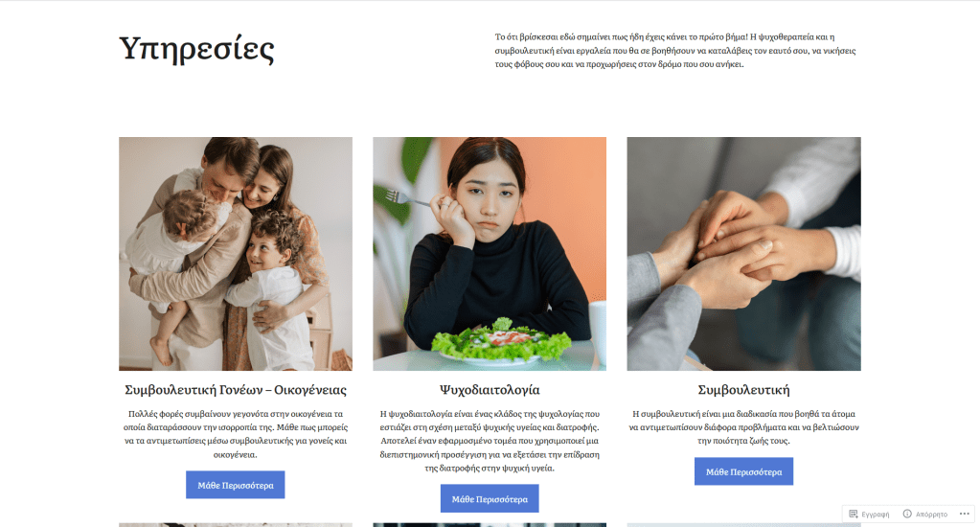The height and width of the screenshot is (527, 980).
Task: Click Μάθε Περισσότερα under Συμβουλευτική Γονέων – Οικογένειας
Action: [236, 485]
